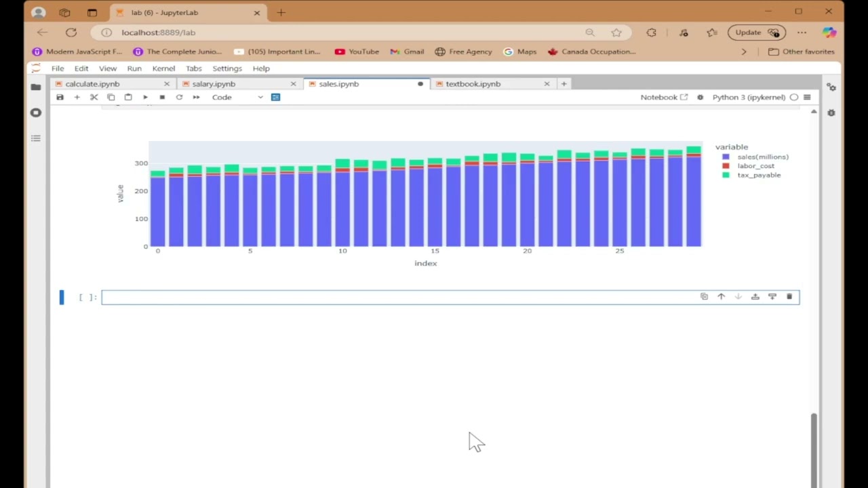Open browser extensions puzzle icon
Screen dimensions: 868x488
[x=652, y=33]
